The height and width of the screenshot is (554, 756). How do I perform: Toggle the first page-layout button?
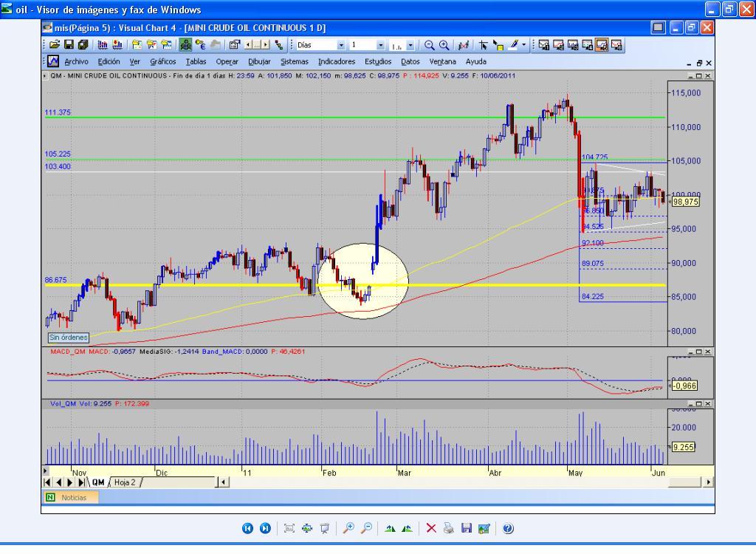[545, 45]
